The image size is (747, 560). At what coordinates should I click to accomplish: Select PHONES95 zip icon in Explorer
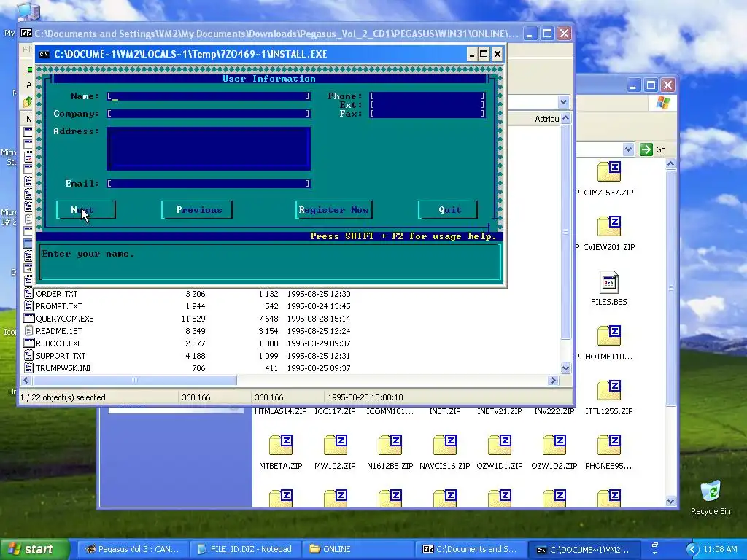click(x=609, y=446)
